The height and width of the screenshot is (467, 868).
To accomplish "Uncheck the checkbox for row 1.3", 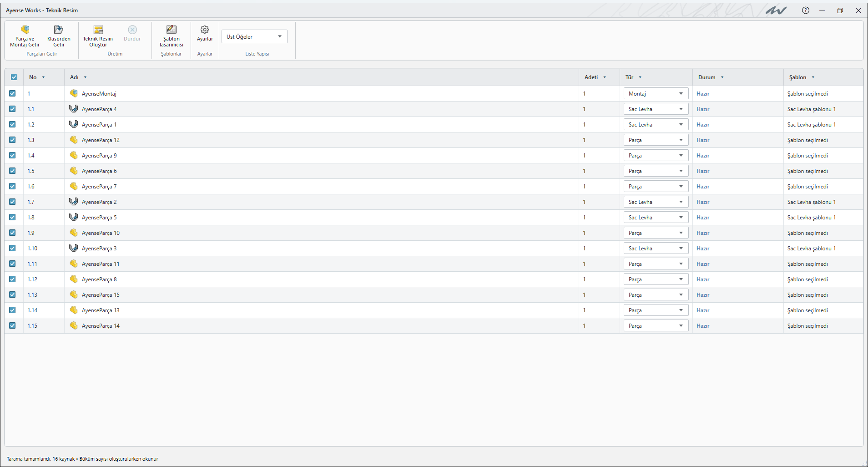I will (12, 140).
